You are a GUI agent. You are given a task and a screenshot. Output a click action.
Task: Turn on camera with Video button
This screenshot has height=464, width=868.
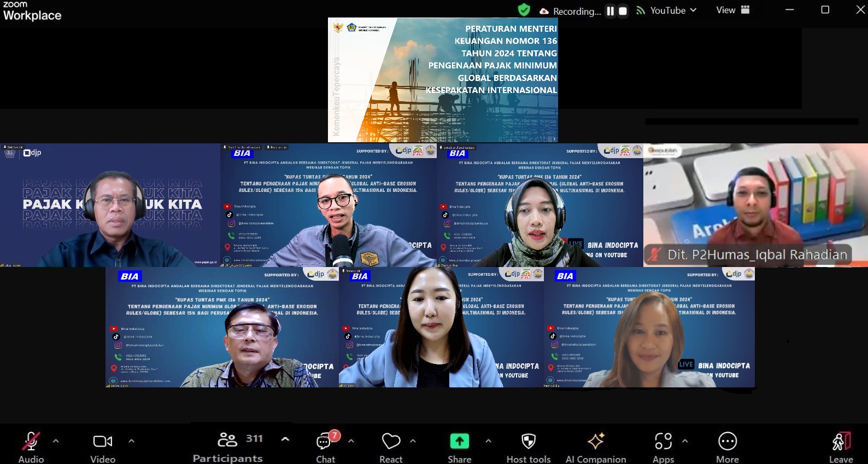(103, 442)
